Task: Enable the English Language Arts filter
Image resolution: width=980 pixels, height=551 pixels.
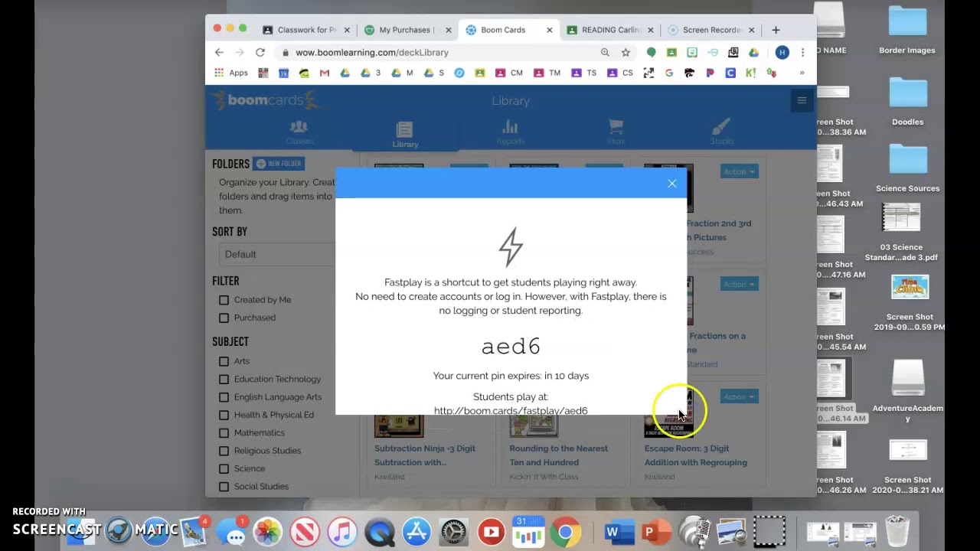Action: 224,397
